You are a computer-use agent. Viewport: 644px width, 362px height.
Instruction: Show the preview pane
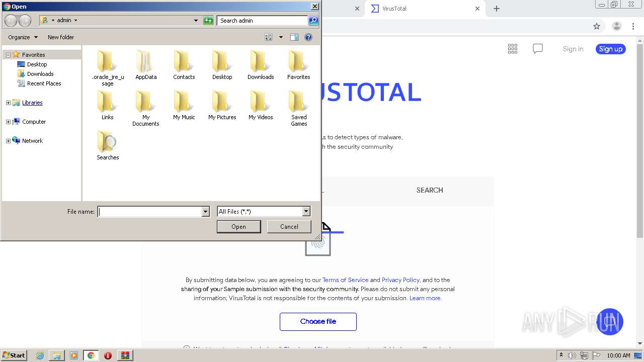pyautogui.click(x=294, y=37)
